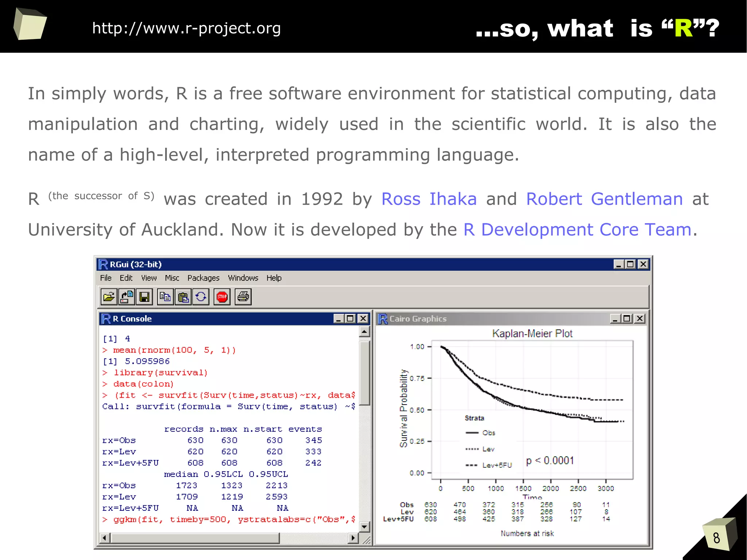The height and width of the screenshot is (560, 747).
Task: Minimize the RGui main window
Action: click(x=619, y=264)
